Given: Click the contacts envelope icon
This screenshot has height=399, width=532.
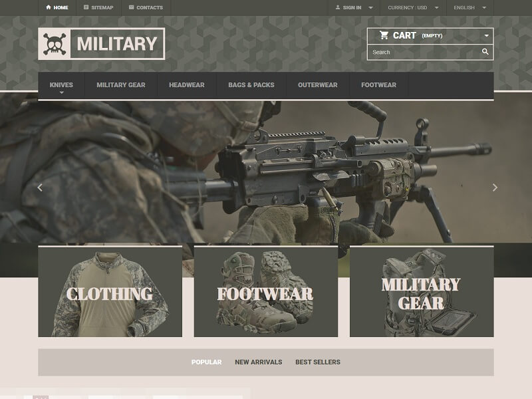Looking at the screenshot, I should (x=131, y=7).
